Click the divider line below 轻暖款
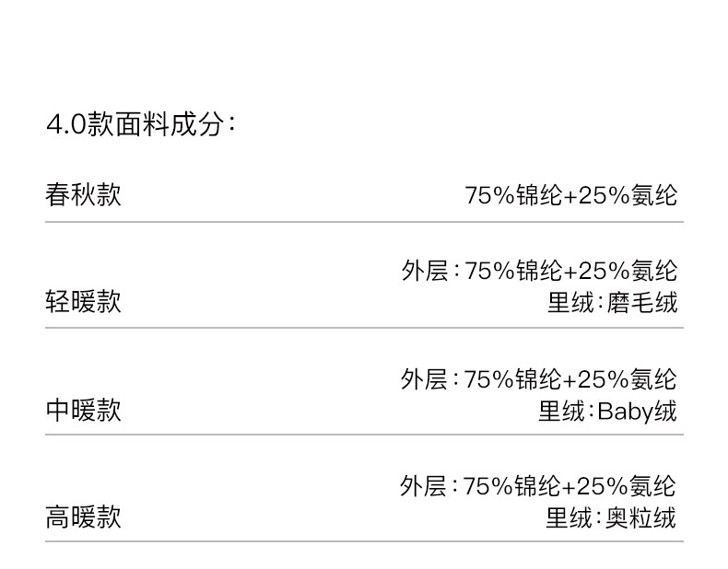This screenshot has width=728, height=569. (364, 328)
